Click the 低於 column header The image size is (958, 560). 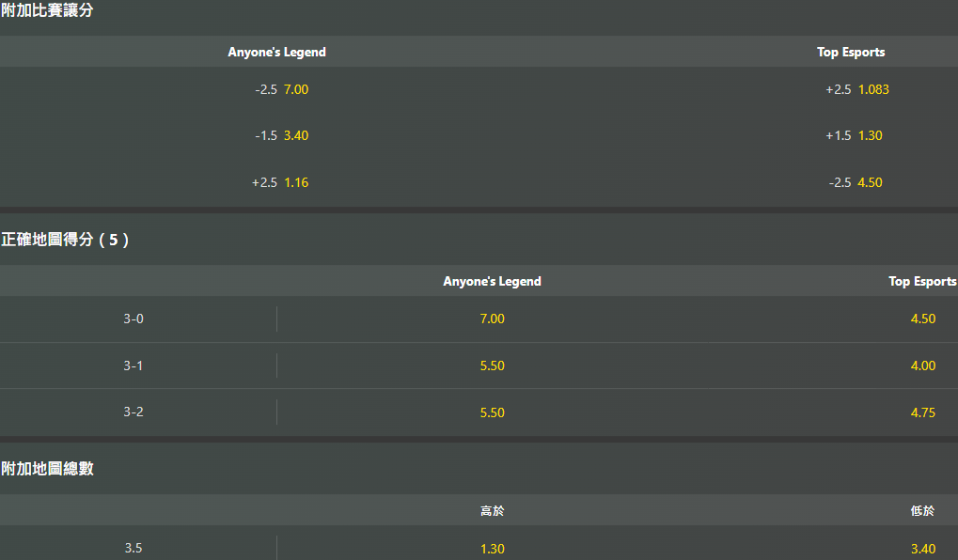922,510
